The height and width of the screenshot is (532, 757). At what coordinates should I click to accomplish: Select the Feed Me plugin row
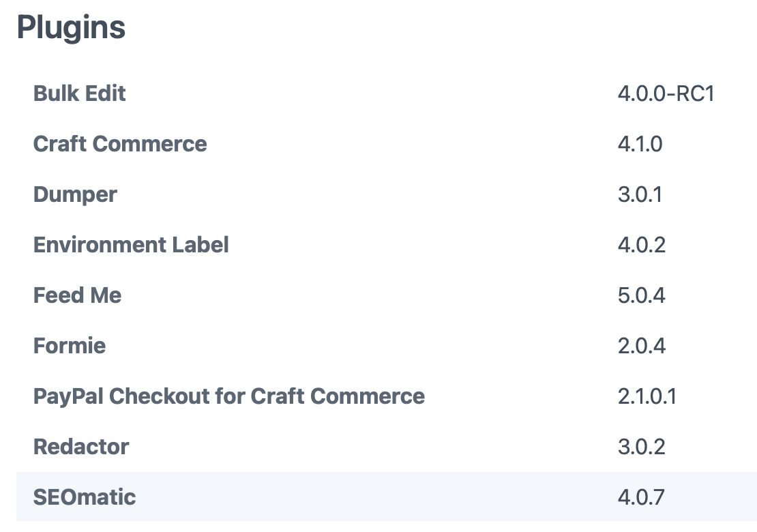click(387, 295)
